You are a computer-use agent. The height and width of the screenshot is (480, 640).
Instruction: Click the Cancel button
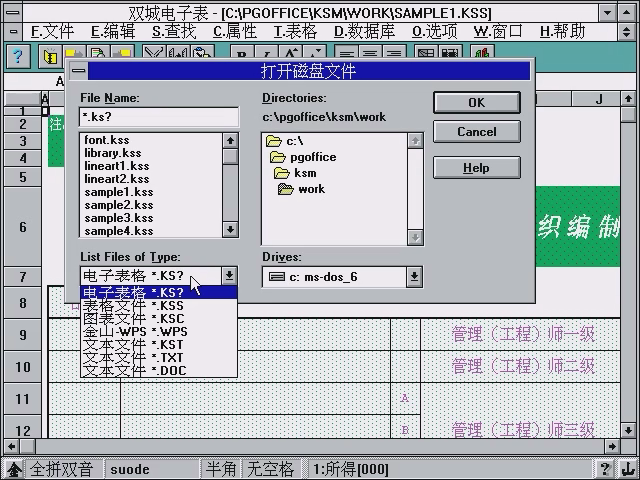pyautogui.click(x=477, y=132)
